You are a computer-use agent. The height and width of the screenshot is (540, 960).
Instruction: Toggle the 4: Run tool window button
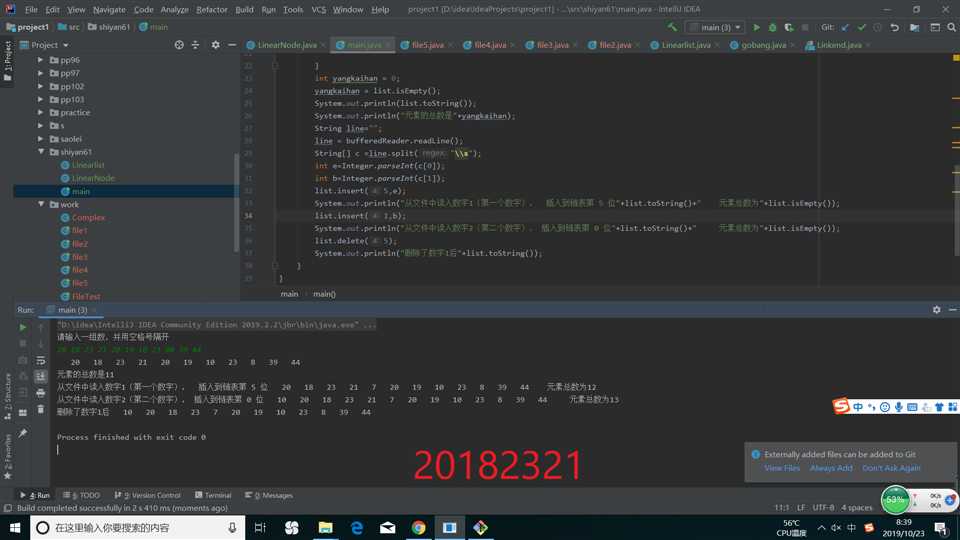pyautogui.click(x=35, y=495)
